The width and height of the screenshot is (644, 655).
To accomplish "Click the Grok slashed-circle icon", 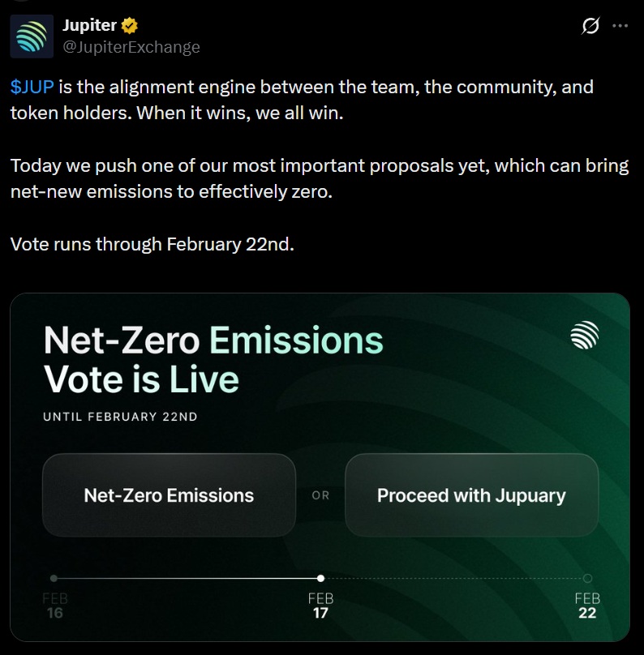I will pyautogui.click(x=591, y=27).
